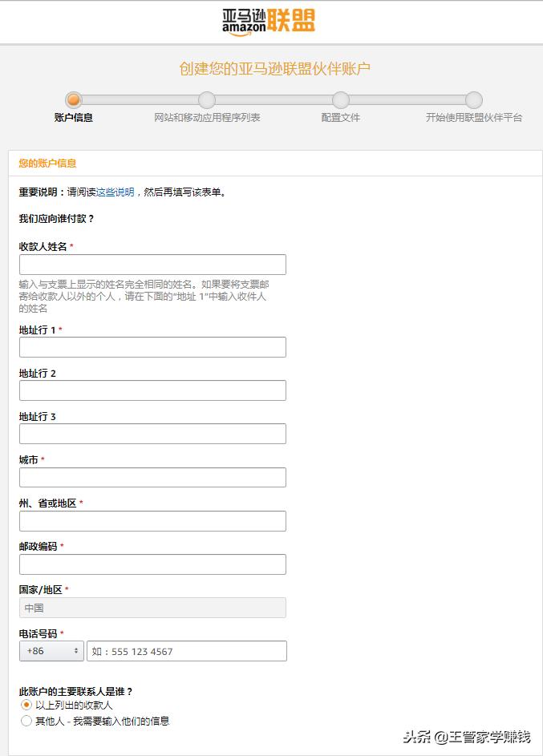543x756 pixels.
Task: Click the 我们应向谁付款？ heading
Action: point(56,218)
